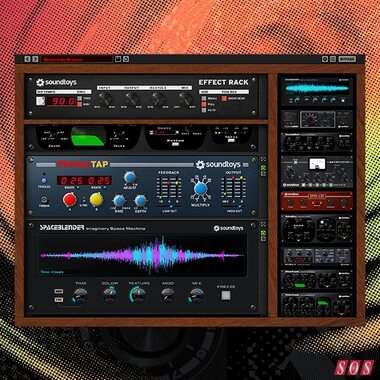Toggle the PrimalTap Freeze button

[x=44, y=180]
